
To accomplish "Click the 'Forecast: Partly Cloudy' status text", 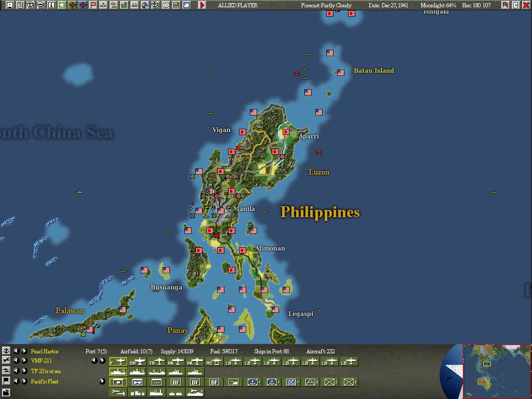I will 326,5.
